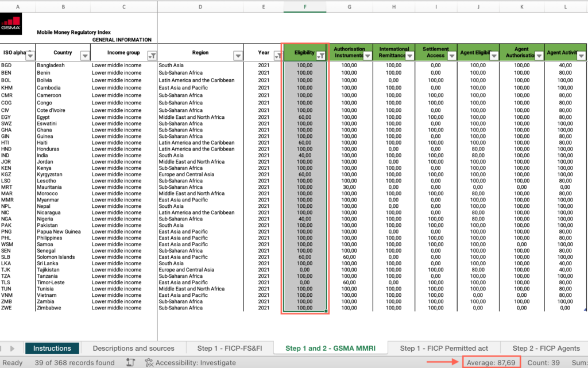Open the Agent Activity filter dropdown
Viewport: 588px width, 368px height.
581,56
